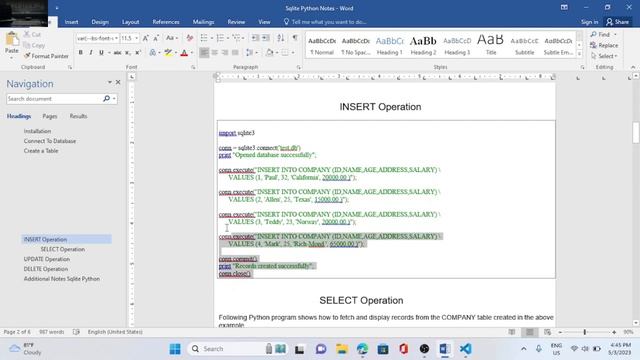The image size is (640, 360).
Task: Open line and paragraph spacing
Action: click(251, 53)
